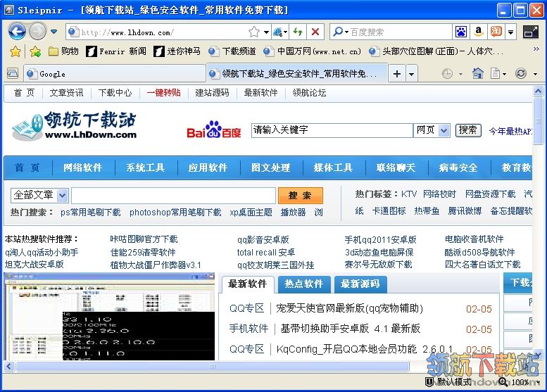Click the horizontal scrollbar left arrow
547x392 pixels.
pos(9,366)
